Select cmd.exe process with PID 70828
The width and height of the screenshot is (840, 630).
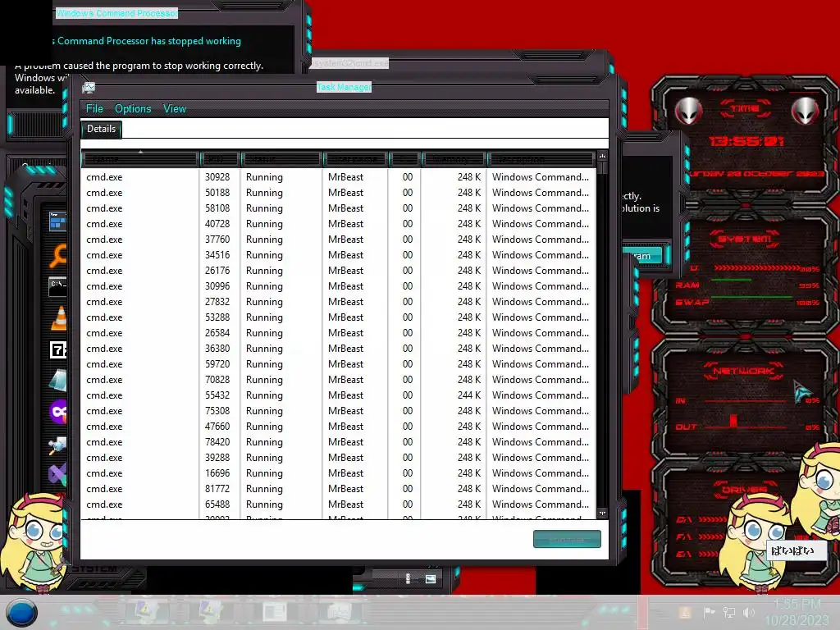click(339, 379)
